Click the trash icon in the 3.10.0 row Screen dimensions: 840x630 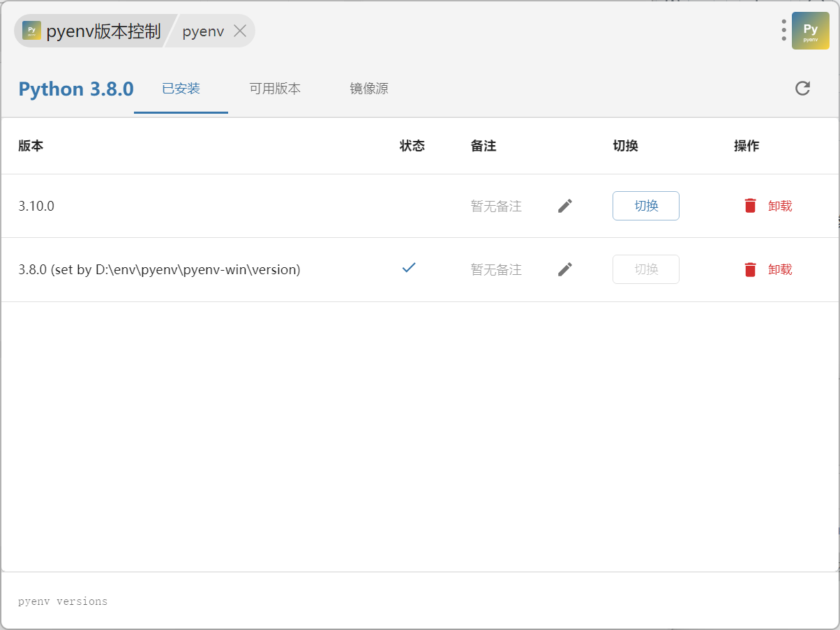click(x=750, y=206)
